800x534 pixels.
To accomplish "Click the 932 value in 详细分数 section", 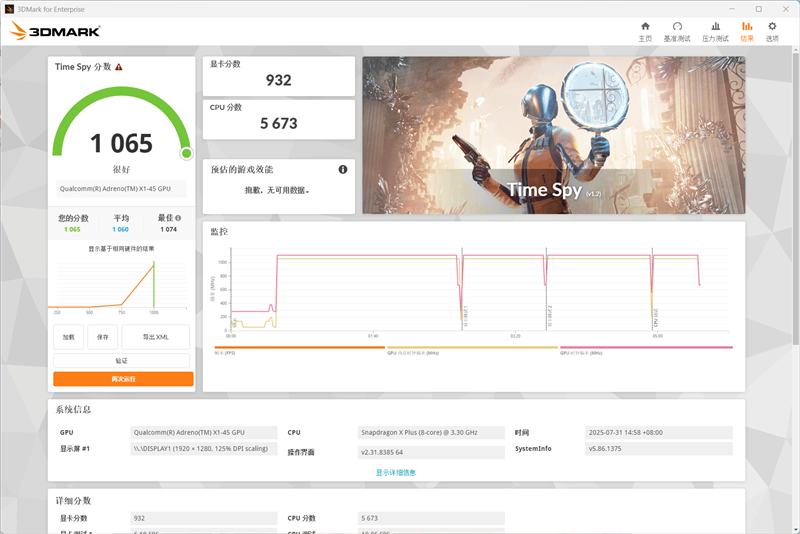I will (x=204, y=518).
